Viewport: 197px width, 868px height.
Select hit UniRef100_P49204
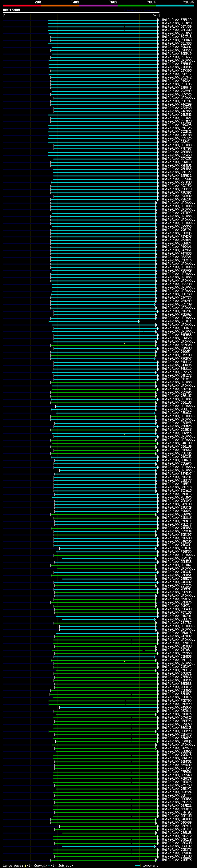pos(177,81)
